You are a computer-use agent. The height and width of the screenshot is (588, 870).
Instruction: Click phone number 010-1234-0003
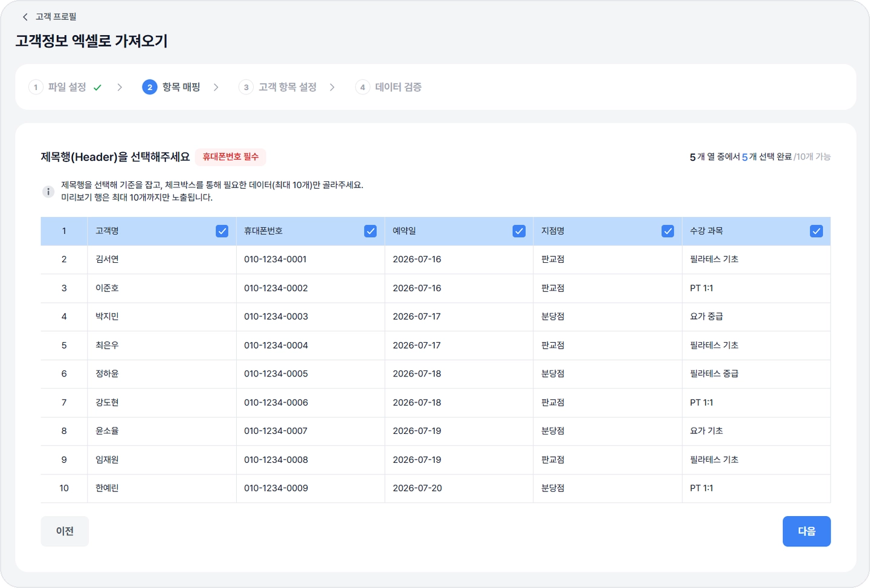coord(276,317)
